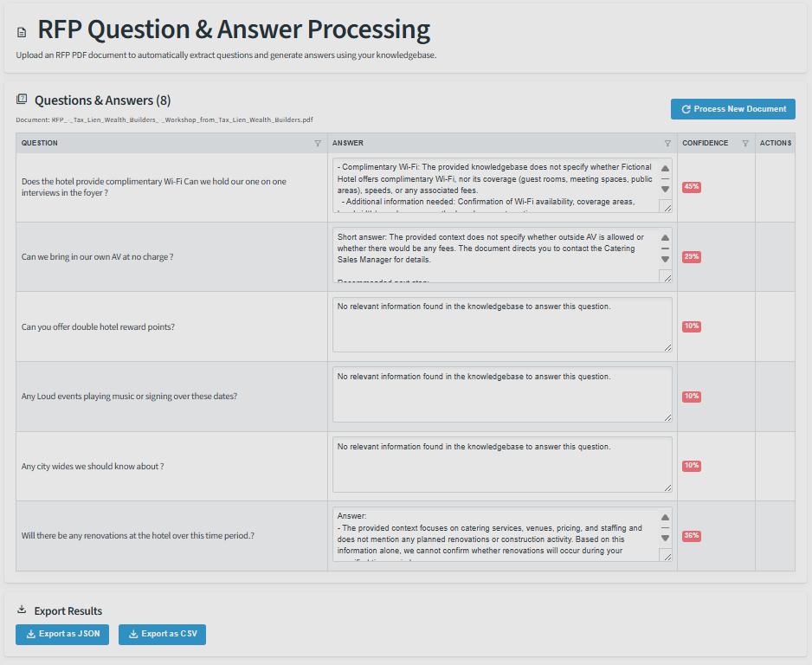Click Process New Document button
Screen dimensions: 812x665
pyautogui.click(x=732, y=109)
